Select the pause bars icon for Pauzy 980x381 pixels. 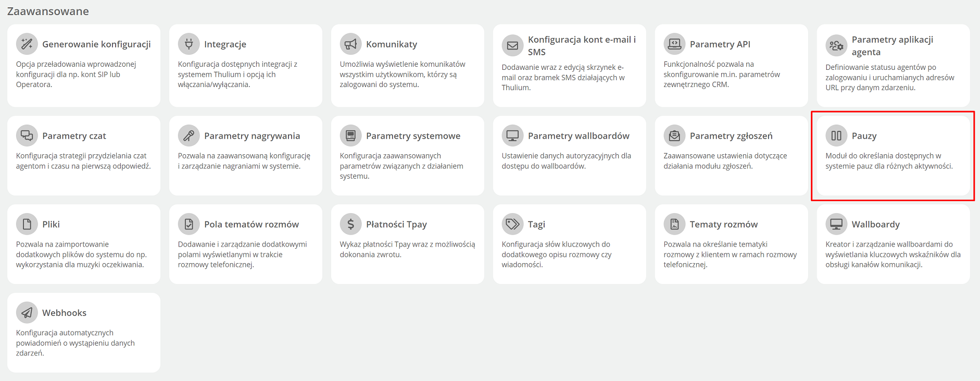(837, 136)
